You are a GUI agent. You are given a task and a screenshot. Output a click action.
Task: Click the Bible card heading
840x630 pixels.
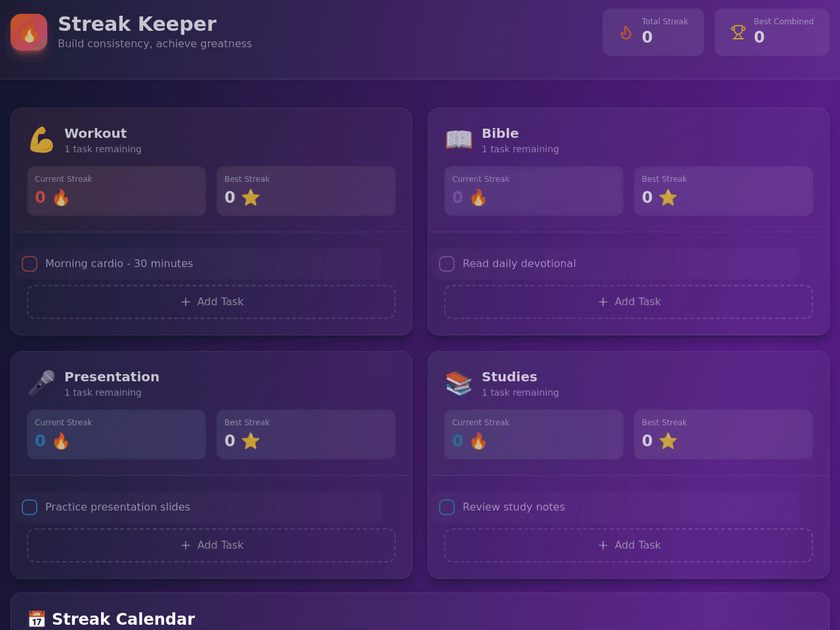pyautogui.click(x=500, y=133)
